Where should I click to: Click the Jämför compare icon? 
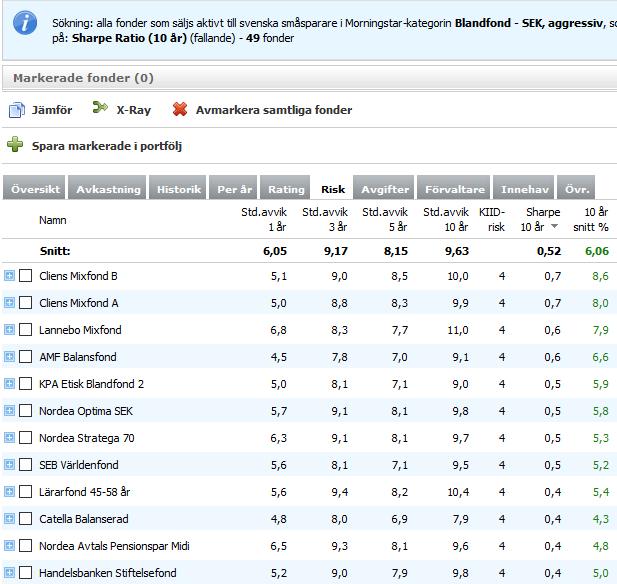[17, 110]
